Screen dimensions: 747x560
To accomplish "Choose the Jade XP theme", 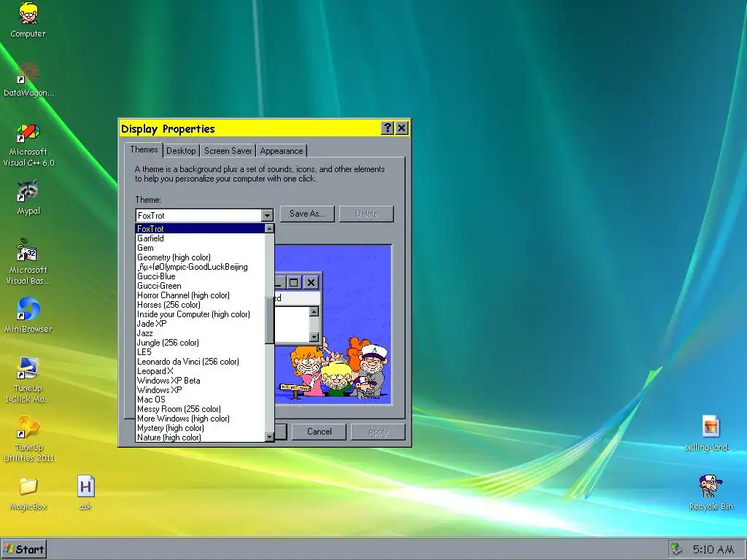I will (x=200, y=323).
